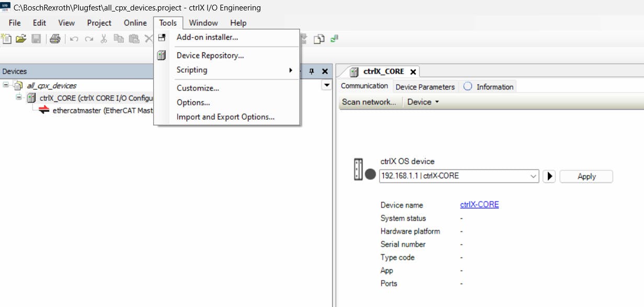Click the System status label

click(x=403, y=218)
